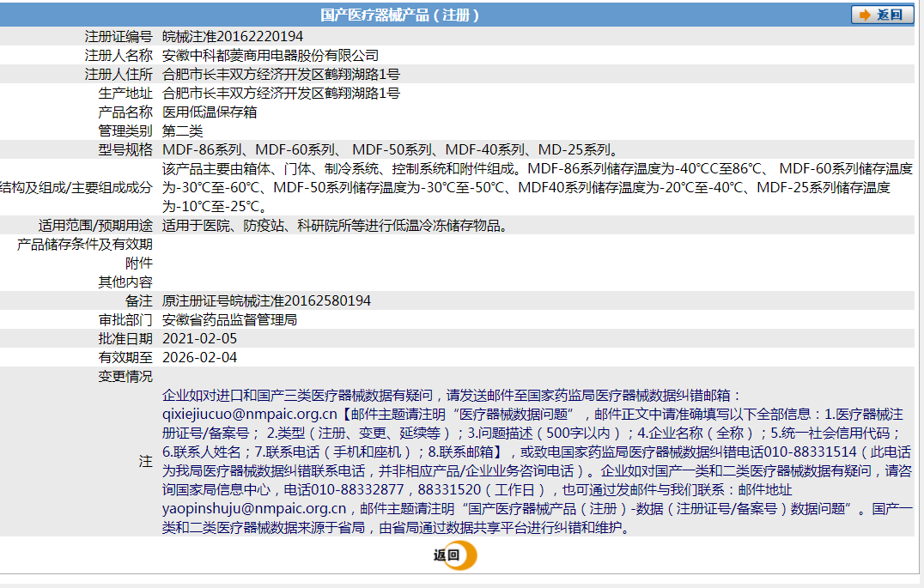This screenshot has height=588, width=924.
Task: Click the 注册人名称 label
Action: (x=119, y=56)
